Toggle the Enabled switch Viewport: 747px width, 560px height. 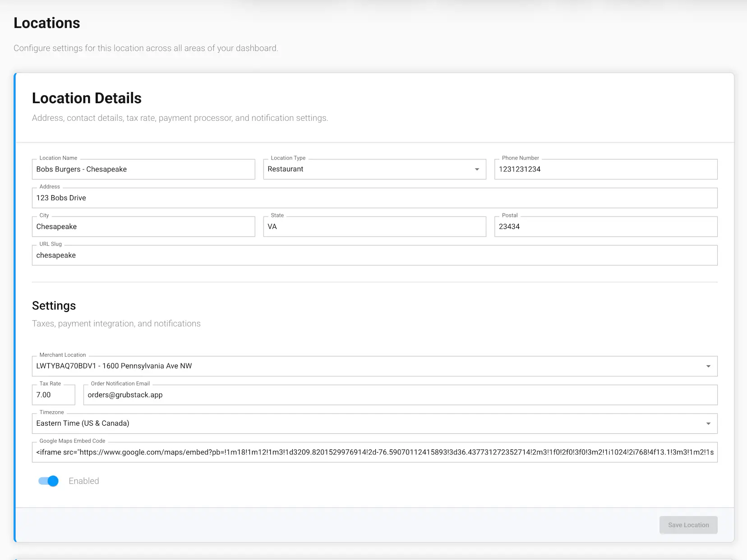pyautogui.click(x=49, y=481)
